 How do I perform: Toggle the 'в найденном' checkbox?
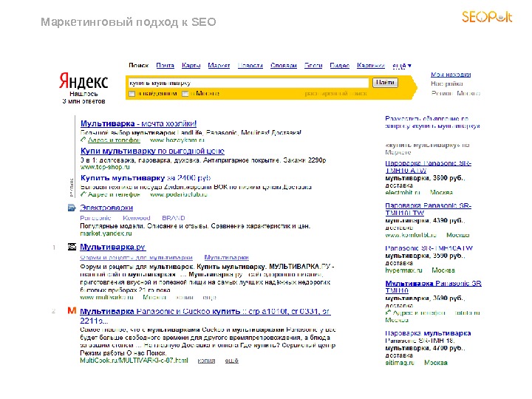132,94
